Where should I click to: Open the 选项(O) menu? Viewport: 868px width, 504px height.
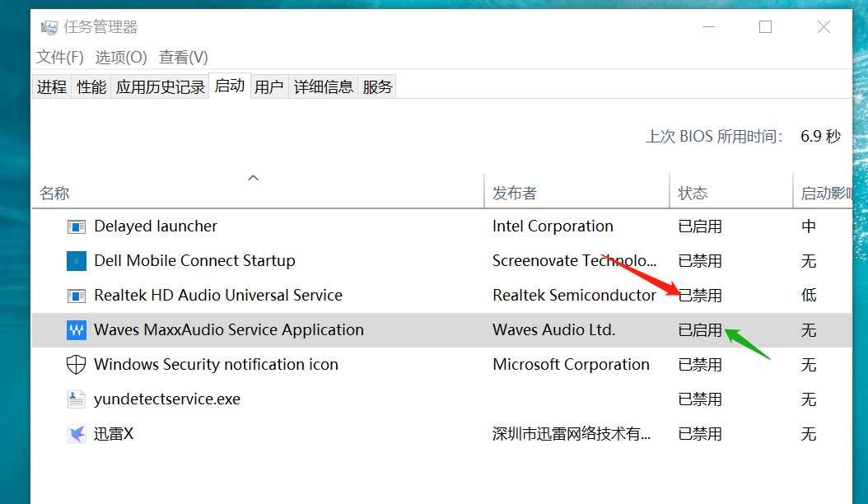pyautogui.click(x=121, y=58)
